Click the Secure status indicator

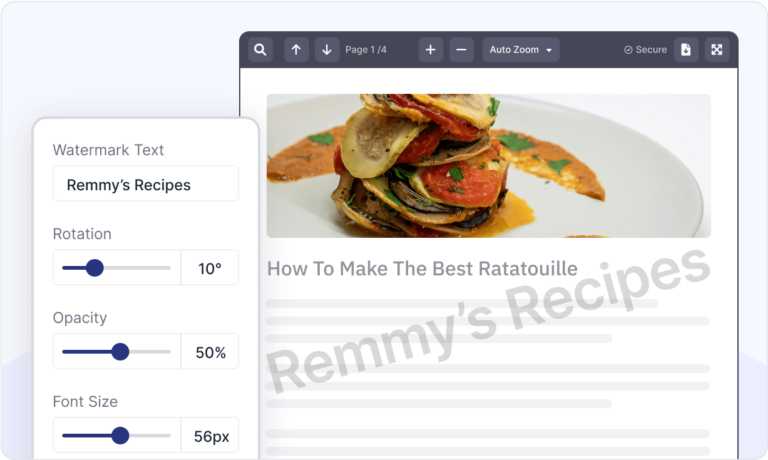click(x=645, y=49)
